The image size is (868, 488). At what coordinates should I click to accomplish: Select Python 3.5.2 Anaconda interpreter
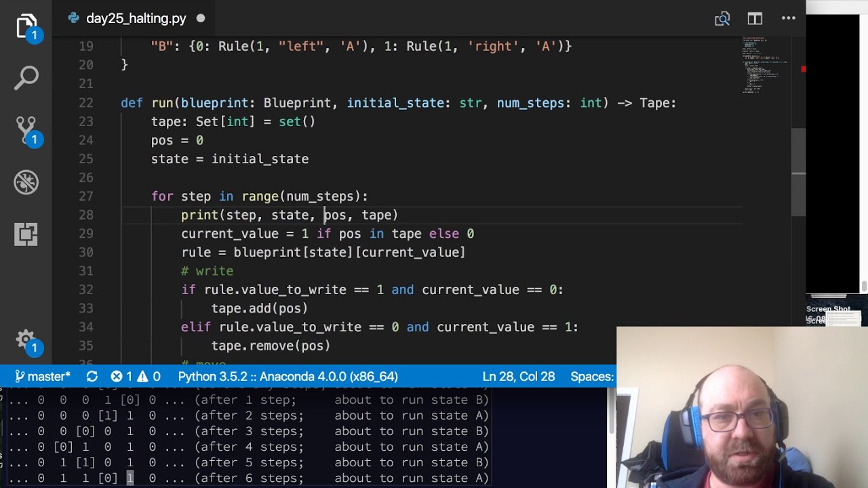(288, 376)
